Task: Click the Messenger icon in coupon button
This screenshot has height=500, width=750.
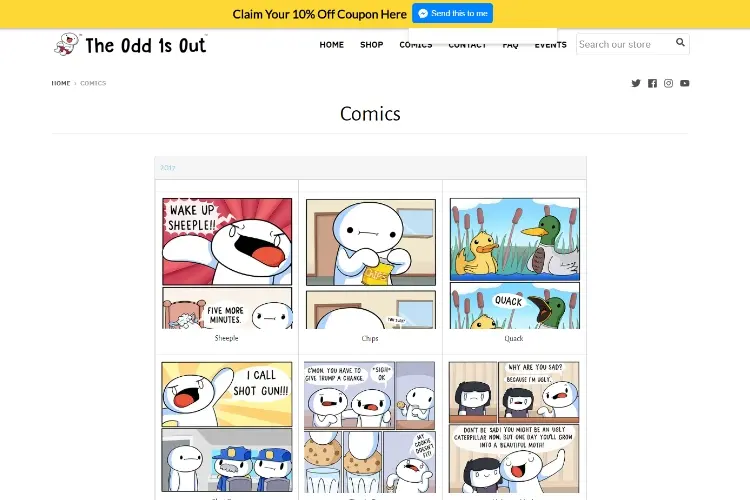Action: coord(423,13)
